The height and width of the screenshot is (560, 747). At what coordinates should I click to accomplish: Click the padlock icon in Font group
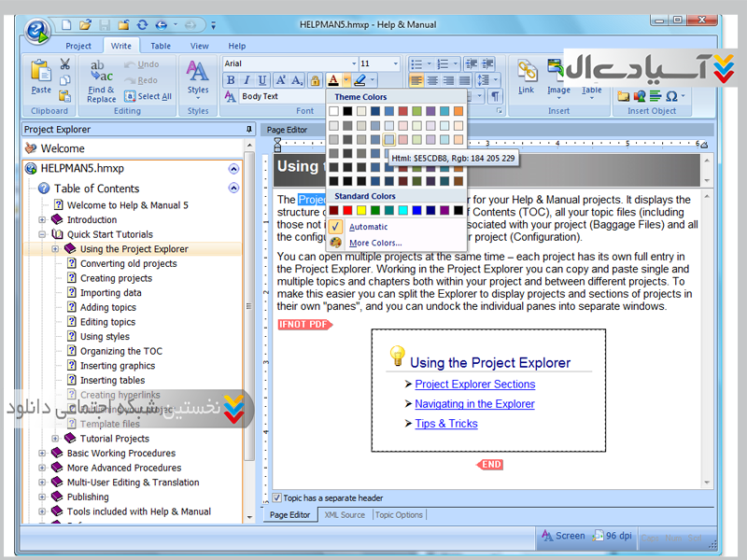[315, 81]
